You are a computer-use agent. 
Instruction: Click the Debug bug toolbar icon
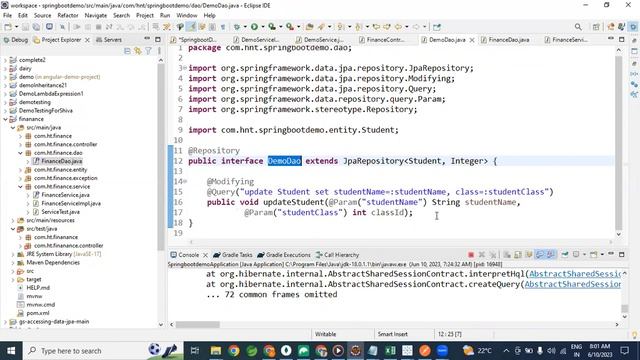tap(237, 27)
